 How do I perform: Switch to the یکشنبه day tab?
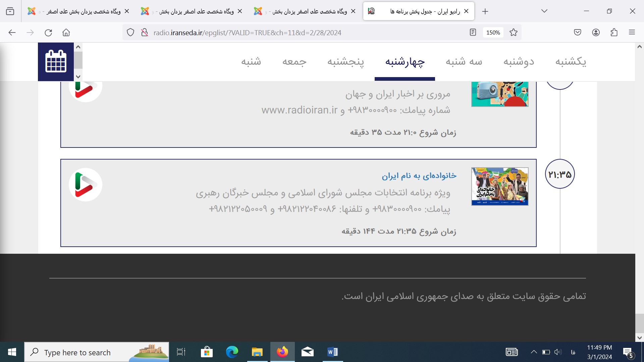tap(571, 62)
